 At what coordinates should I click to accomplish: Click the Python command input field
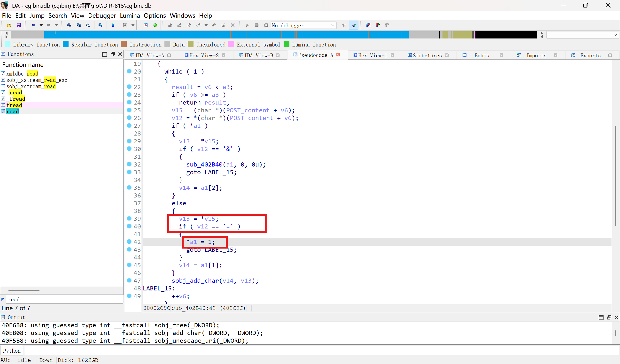click(321, 351)
